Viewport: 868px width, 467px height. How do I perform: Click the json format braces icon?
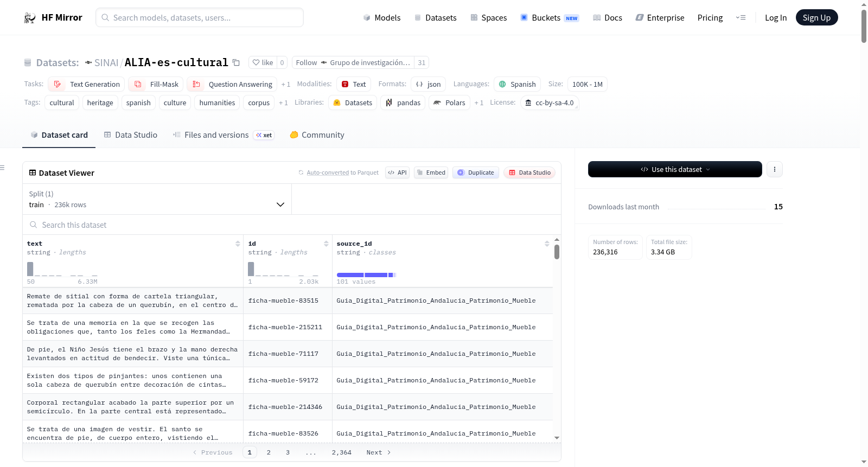pyautogui.click(x=419, y=84)
